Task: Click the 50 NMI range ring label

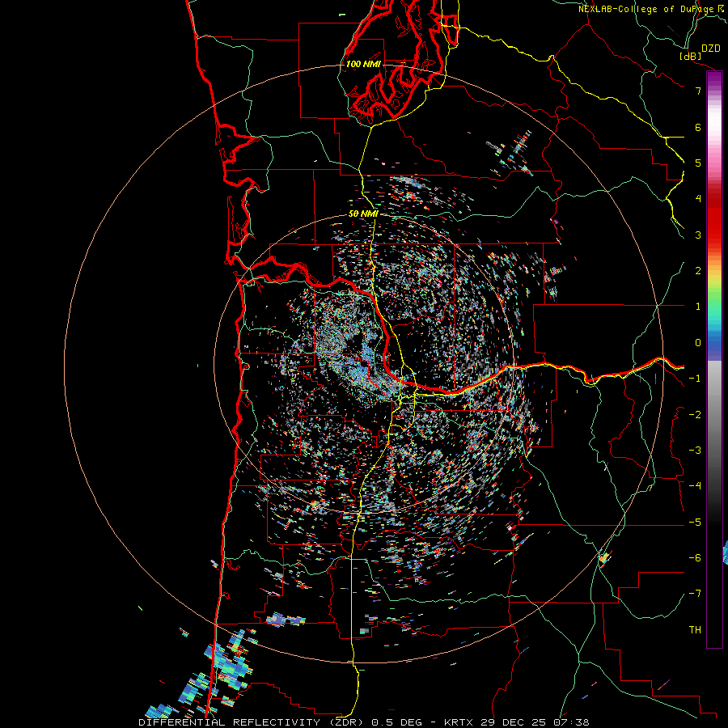Action: [x=363, y=214]
